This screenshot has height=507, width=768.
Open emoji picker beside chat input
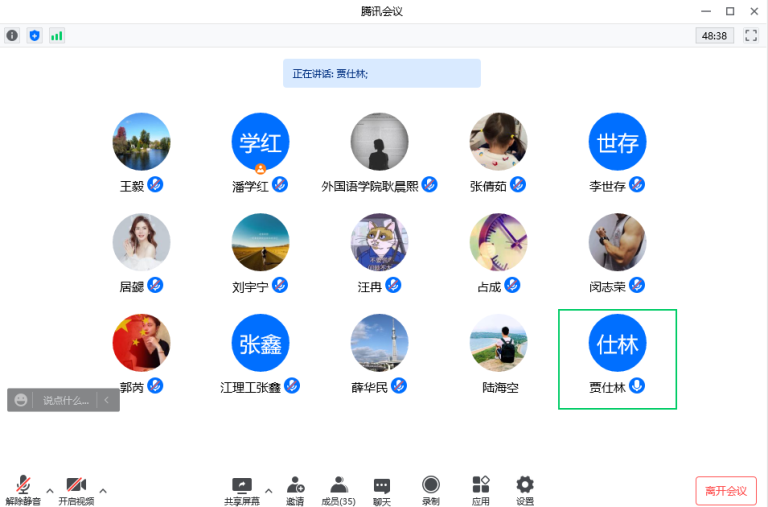tap(21, 400)
